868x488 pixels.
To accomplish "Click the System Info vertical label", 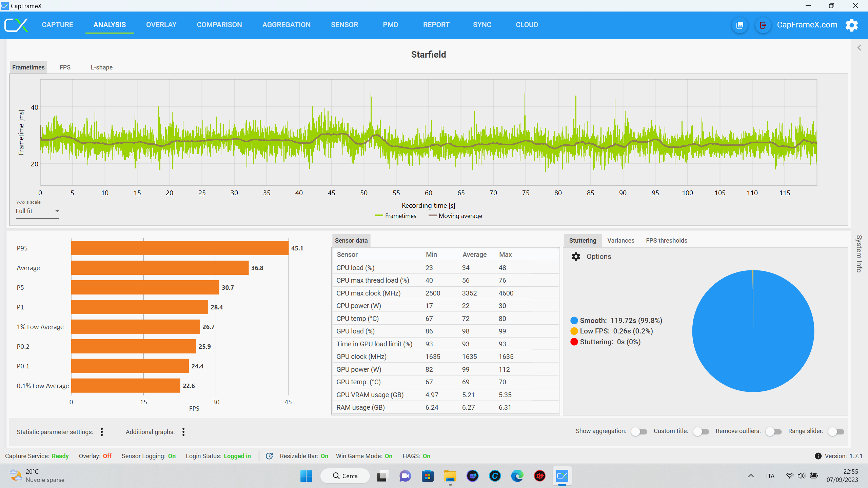I will pyautogui.click(x=859, y=254).
